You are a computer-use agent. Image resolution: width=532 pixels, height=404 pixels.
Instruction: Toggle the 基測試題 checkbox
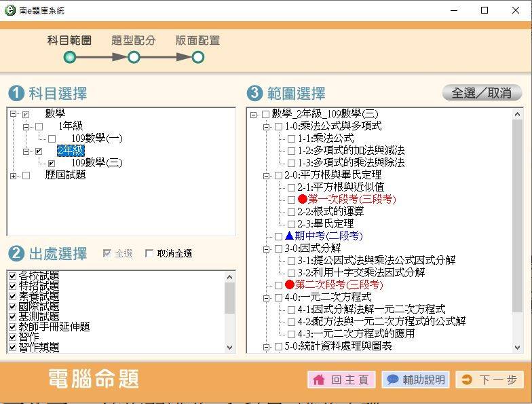(12, 316)
